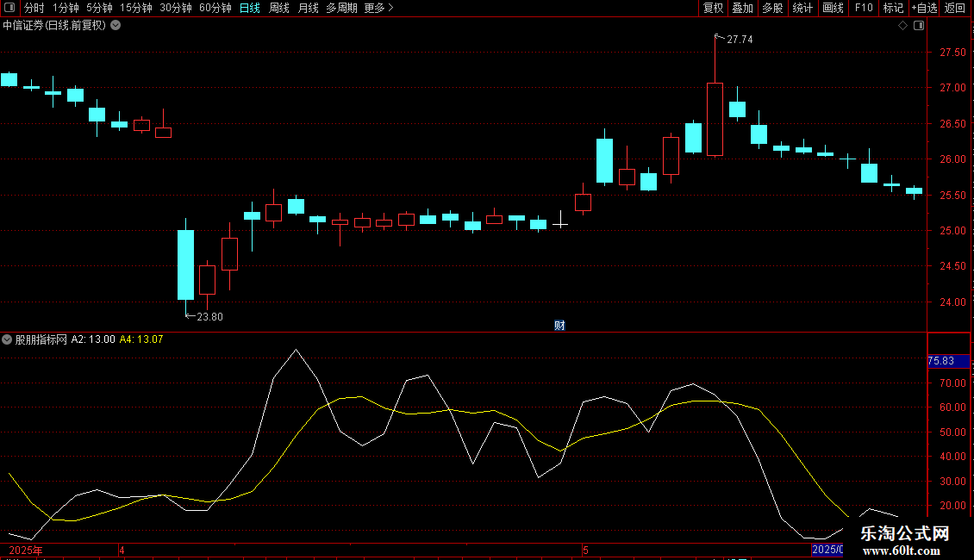Viewport: 974px width, 560px height.
Task: Open the 多周期 multi-period view
Action: point(341,8)
